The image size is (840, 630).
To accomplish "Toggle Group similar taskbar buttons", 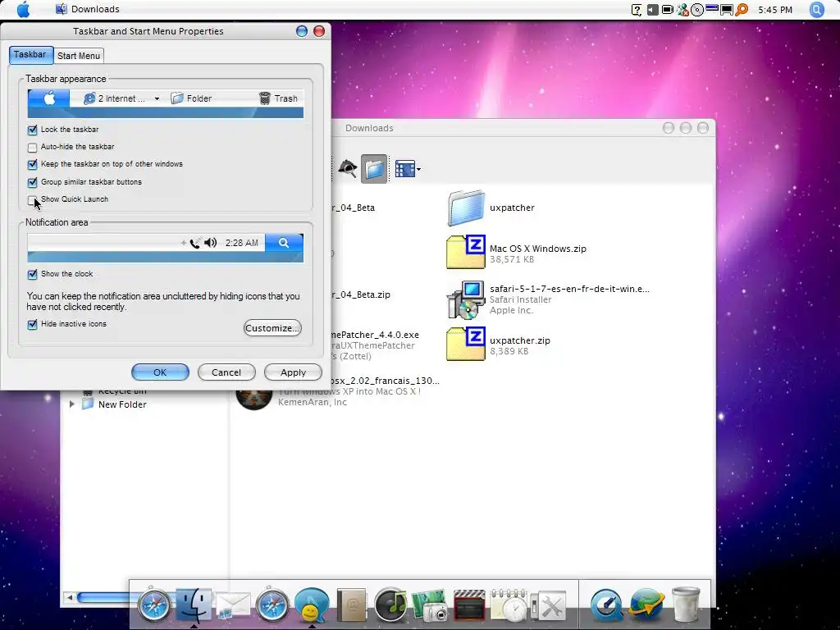I will pyautogui.click(x=32, y=182).
